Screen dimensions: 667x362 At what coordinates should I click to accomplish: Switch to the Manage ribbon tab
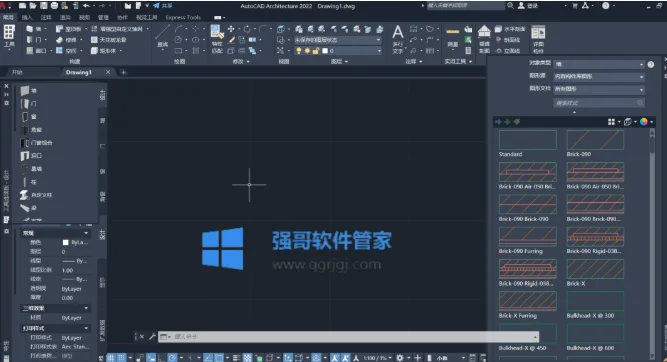coord(103,17)
